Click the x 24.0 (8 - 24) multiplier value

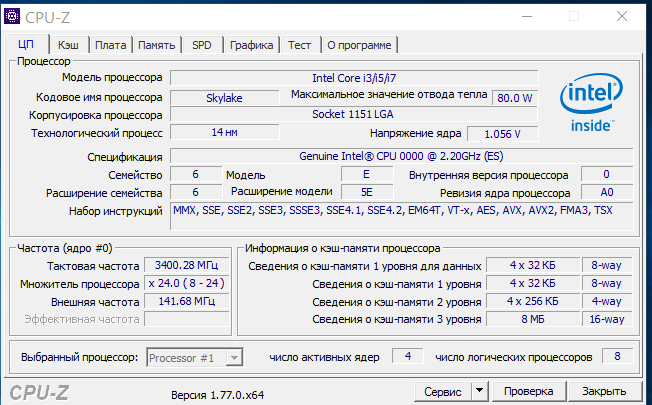point(186,283)
